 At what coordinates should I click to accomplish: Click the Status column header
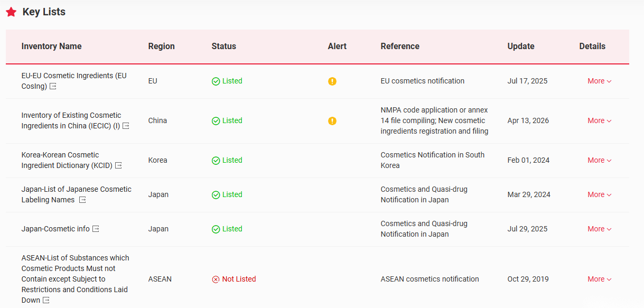point(223,46)
